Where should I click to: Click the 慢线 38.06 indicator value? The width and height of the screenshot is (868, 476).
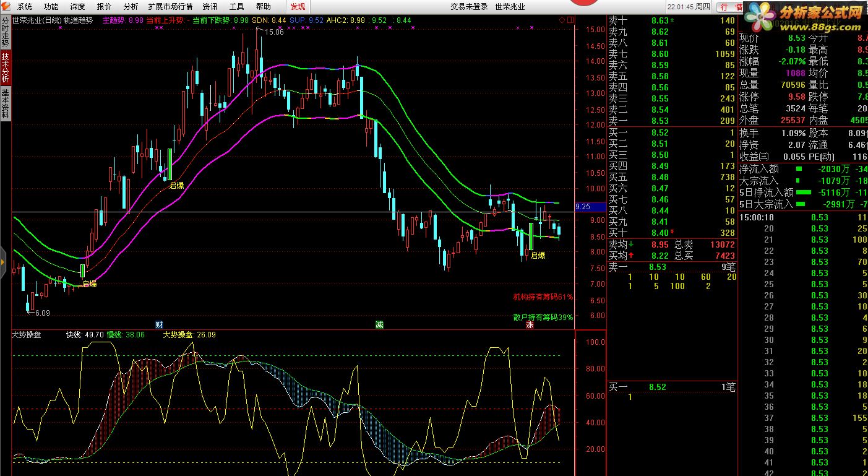click(x=126, y=335)
